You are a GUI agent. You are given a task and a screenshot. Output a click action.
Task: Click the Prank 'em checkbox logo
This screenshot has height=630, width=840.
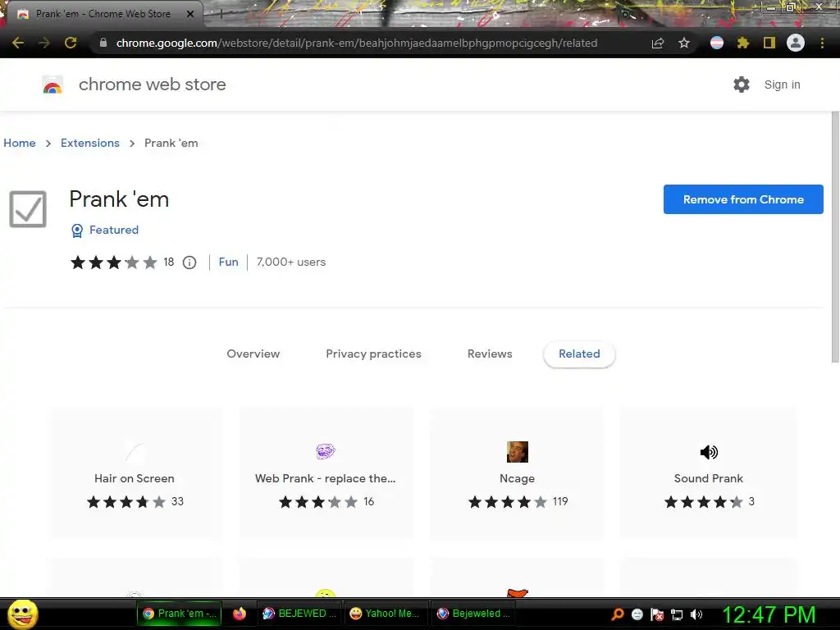pos(28,209)
